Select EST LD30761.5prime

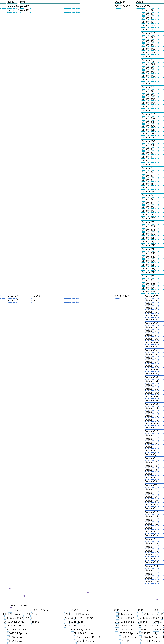coord(13,614)
